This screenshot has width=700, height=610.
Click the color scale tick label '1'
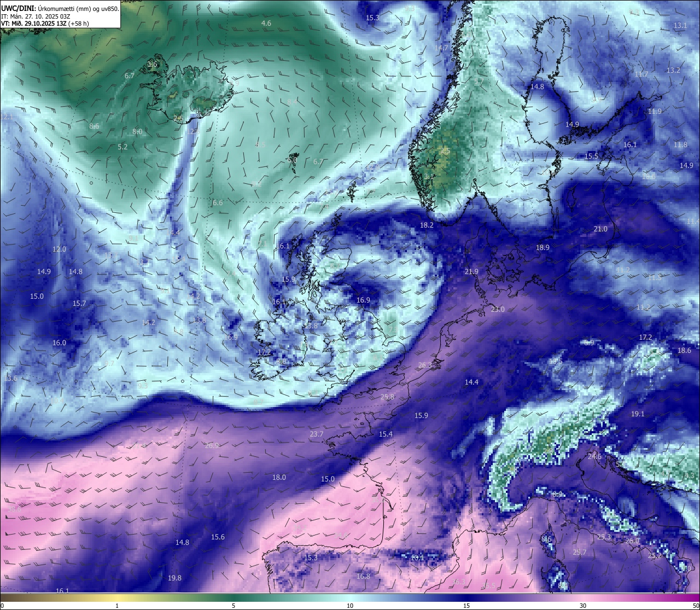pos(117,606)
